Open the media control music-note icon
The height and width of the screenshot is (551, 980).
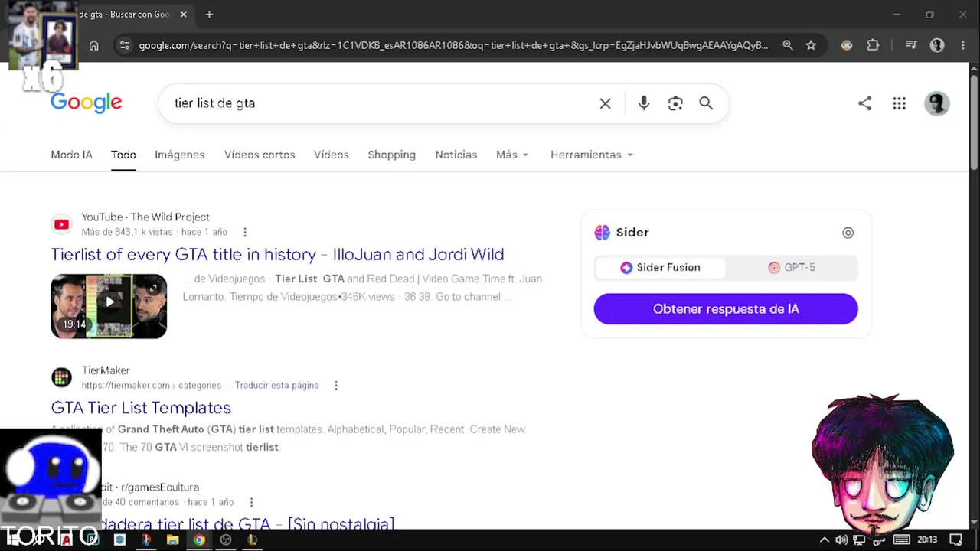911,45
